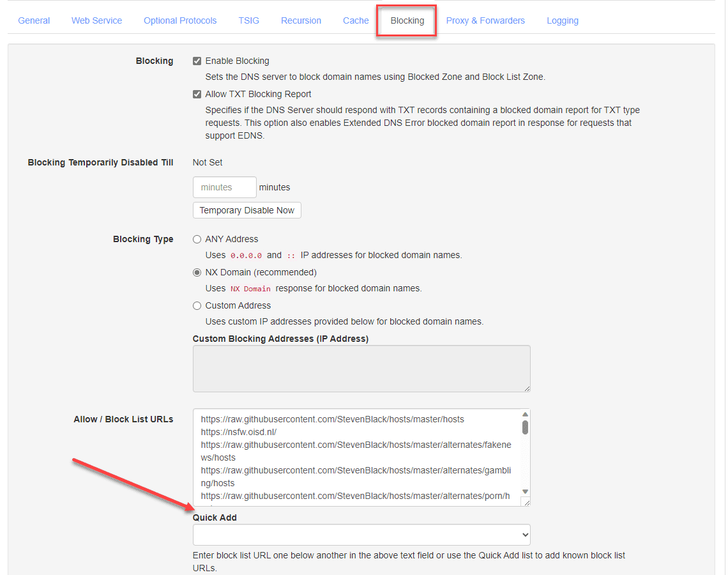Open the Proxy & Forwarders tab
The height and width of the screenshot is (575, 728).
click(x=485, y=20)
